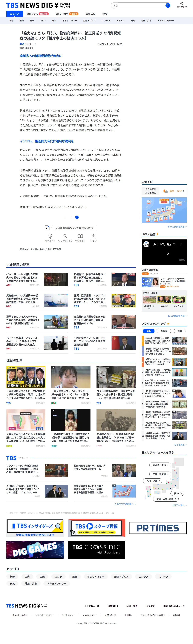Go to article page 2
The width and height of the screenshot is (193, 644).
(71, 217)
